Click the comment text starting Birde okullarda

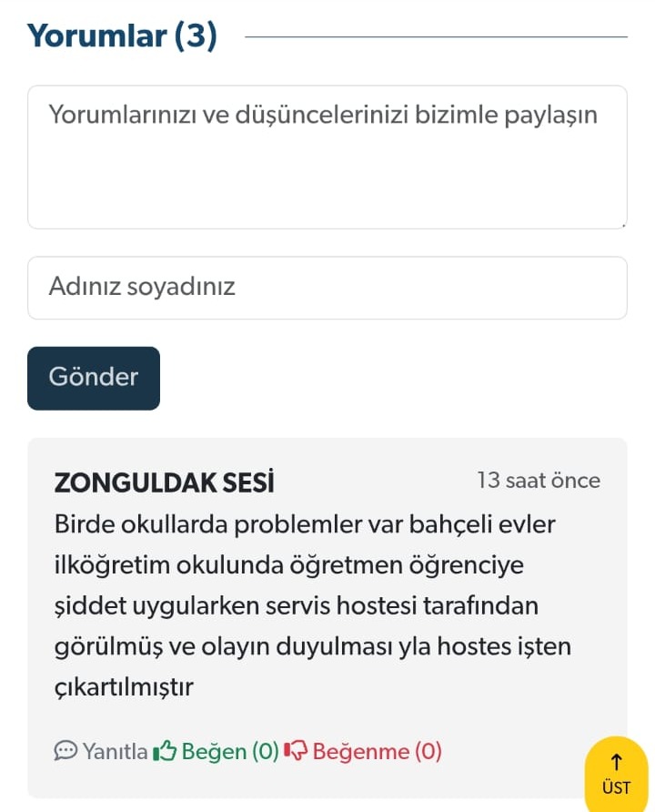tap(313, 605)
